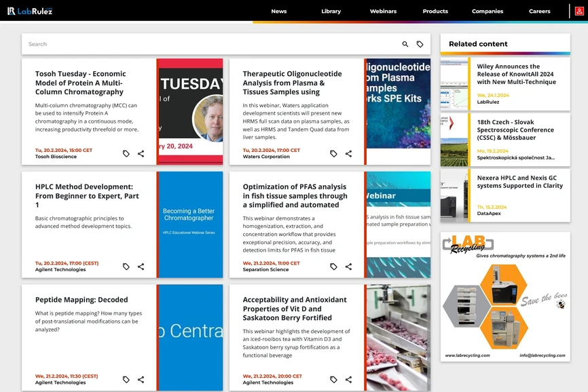
Task: Open the Companies menu
Action: (488, 12)
